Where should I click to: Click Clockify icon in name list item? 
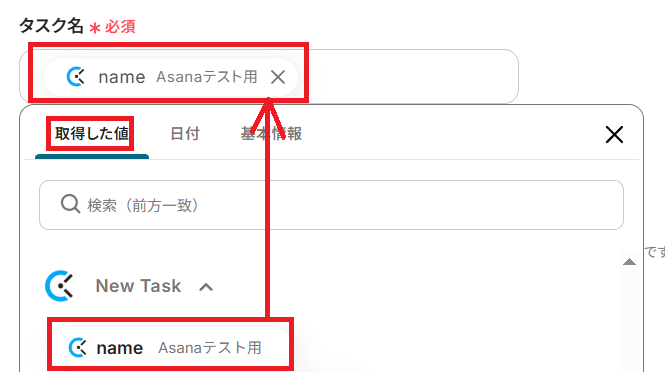coord(78,348)
